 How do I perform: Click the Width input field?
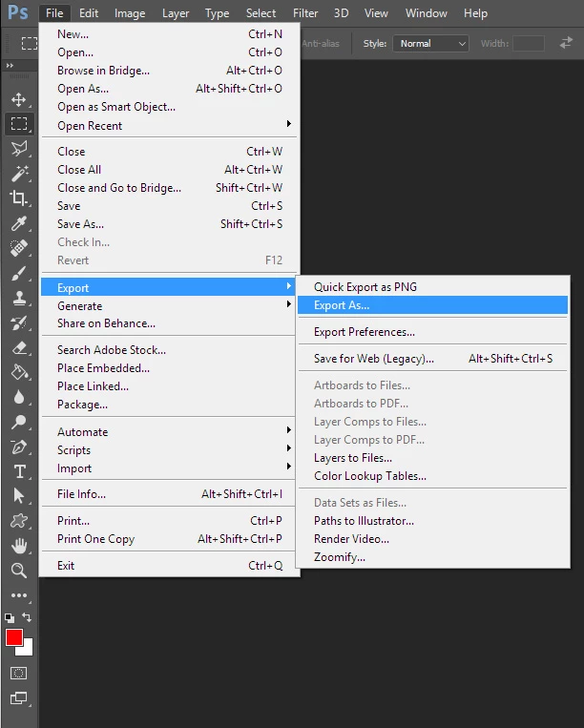click(x=529, y=44)
